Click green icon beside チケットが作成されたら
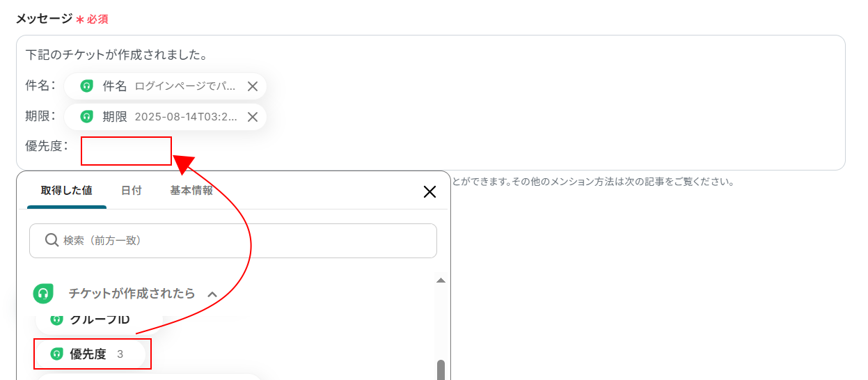This screenshot has height=380, width=868. coord(43,294)
